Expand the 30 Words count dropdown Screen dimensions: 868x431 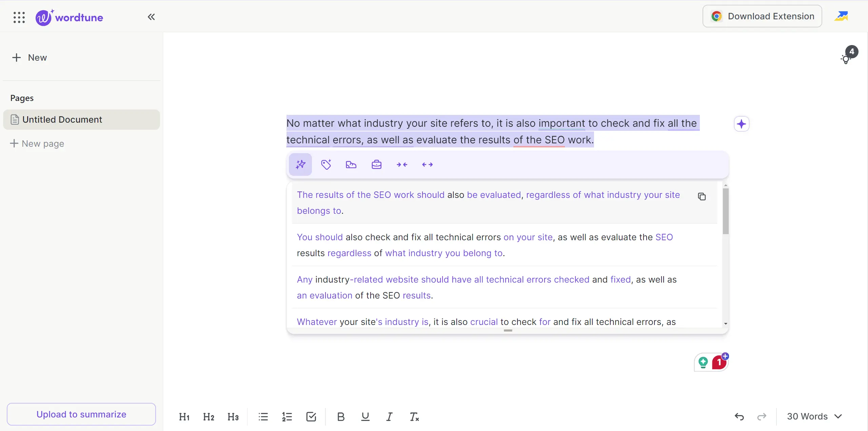point(814,416)
